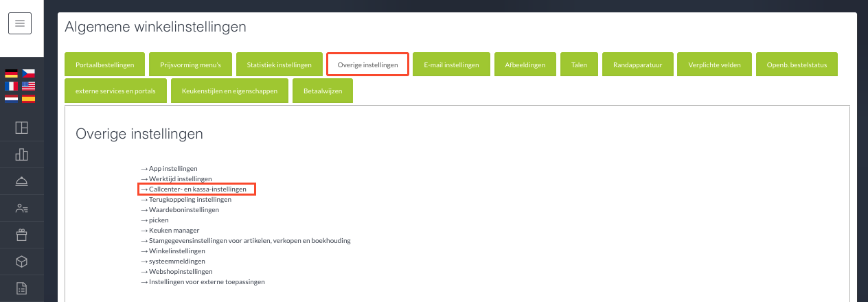Open App instellingen link

173,168
